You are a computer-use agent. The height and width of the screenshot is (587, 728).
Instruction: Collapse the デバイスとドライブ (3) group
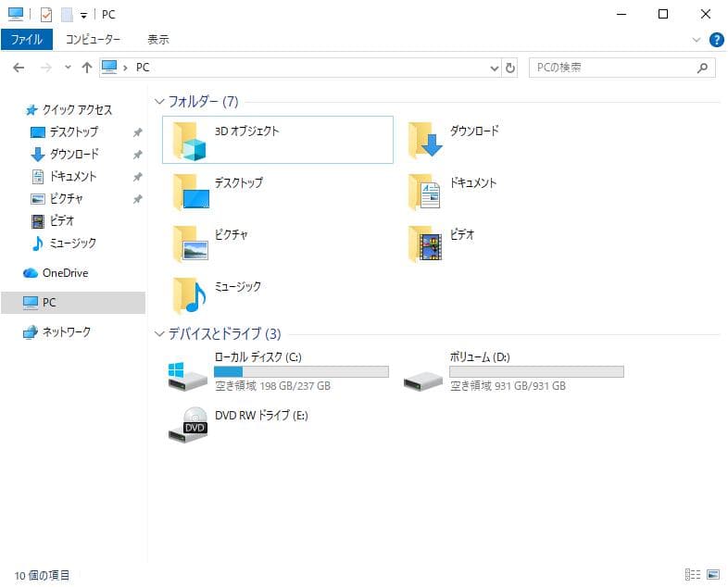tap(159, 333)
